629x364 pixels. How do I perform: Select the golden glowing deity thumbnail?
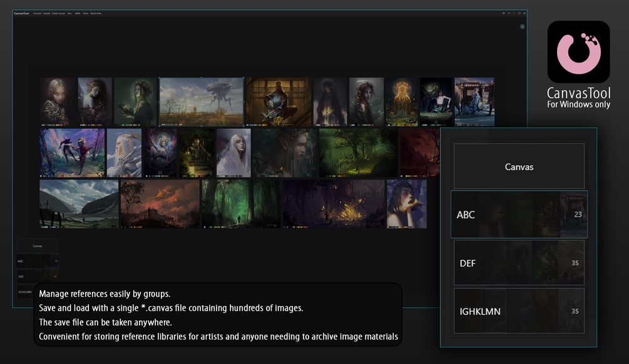(x=402, y=102)
